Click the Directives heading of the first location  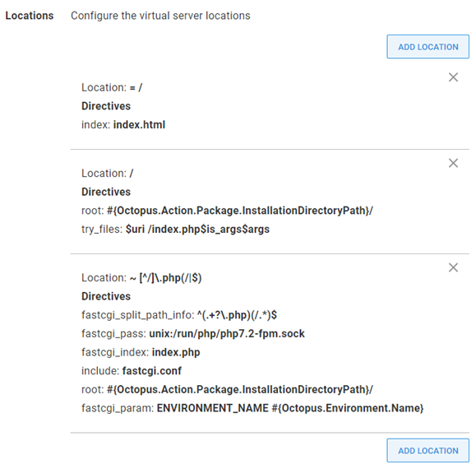click(106, 106)
